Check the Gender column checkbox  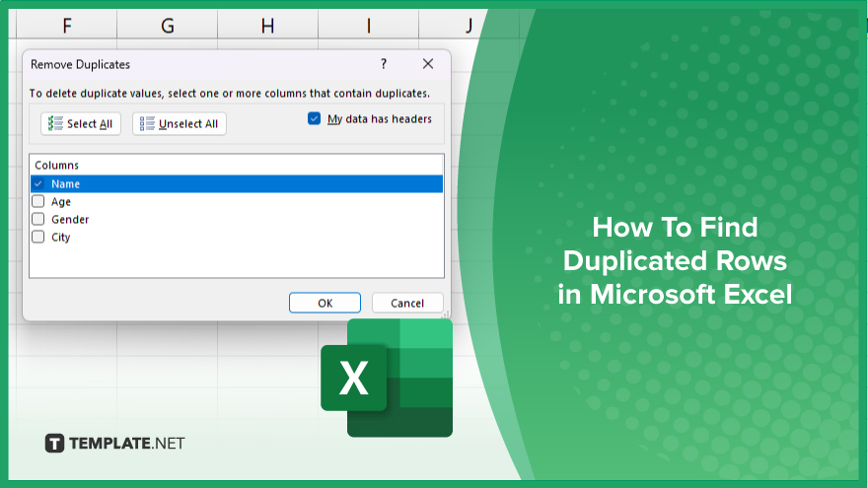coord(38,219)
